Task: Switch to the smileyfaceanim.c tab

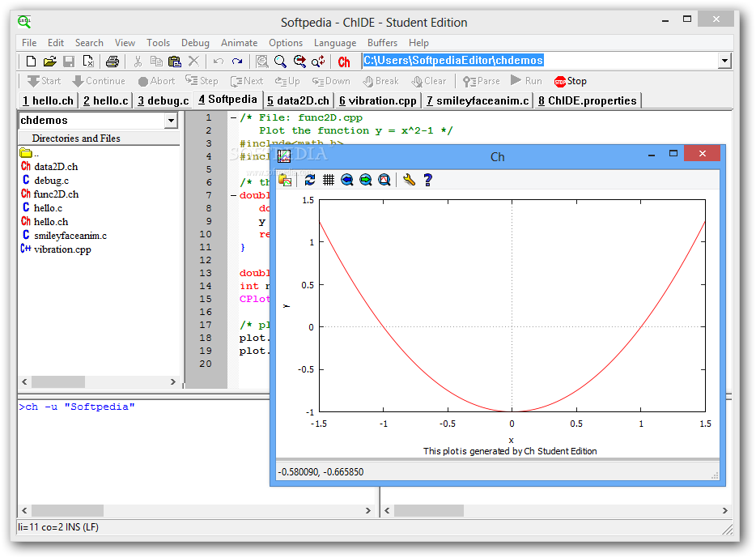Action: (478, 100)
